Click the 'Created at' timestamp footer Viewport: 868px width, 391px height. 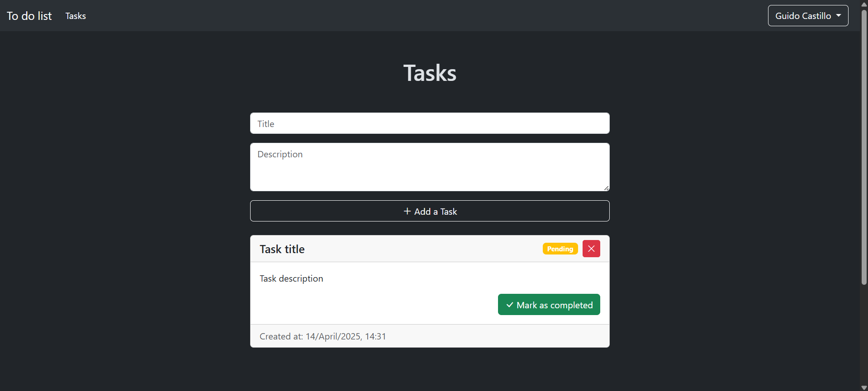[x=323, y=336]
